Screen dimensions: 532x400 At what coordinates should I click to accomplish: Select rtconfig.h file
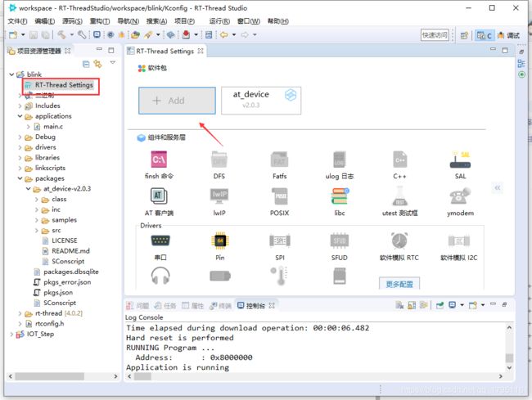click(x=50, y=324)
